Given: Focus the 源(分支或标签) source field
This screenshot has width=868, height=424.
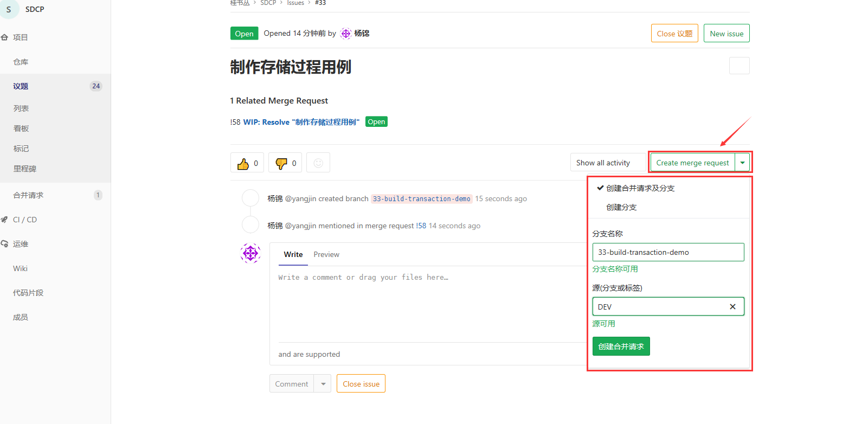Looking at the screenshot, I should click(668, 306).
